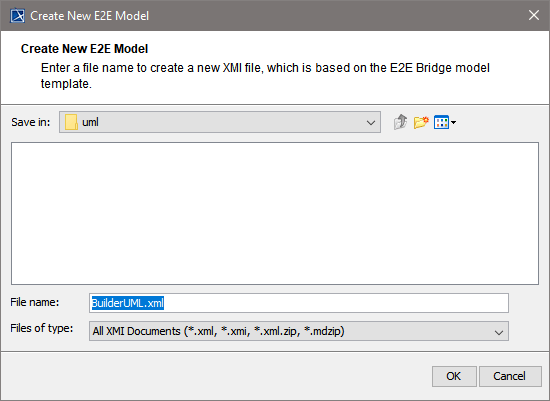550x401 pixels.
Task: Close the Create New E2E Model dialog
Action: (x=534, y=15)
